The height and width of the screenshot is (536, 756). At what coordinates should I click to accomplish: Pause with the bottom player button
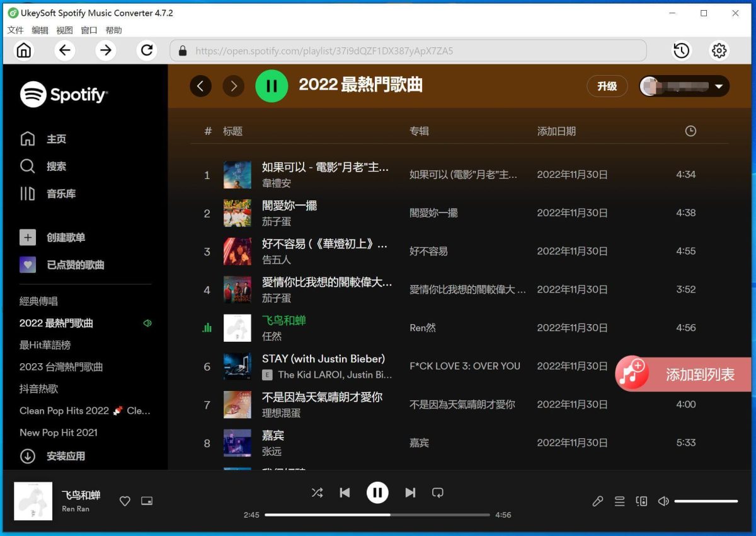377,492
